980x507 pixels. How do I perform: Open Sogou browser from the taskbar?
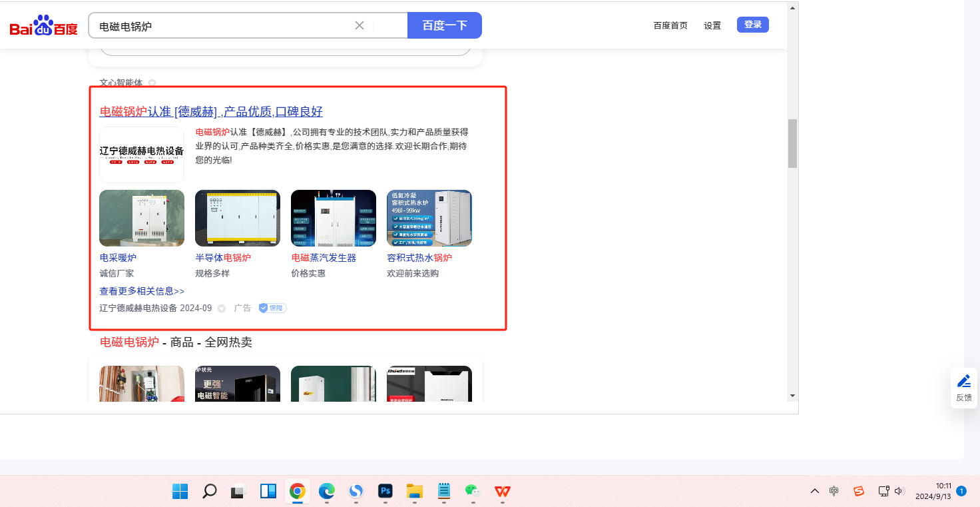356,492
